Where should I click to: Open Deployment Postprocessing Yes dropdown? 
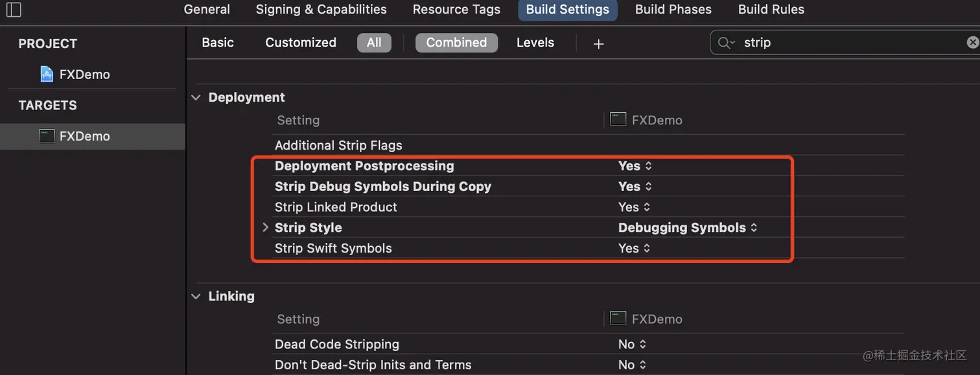pos(635,166)
